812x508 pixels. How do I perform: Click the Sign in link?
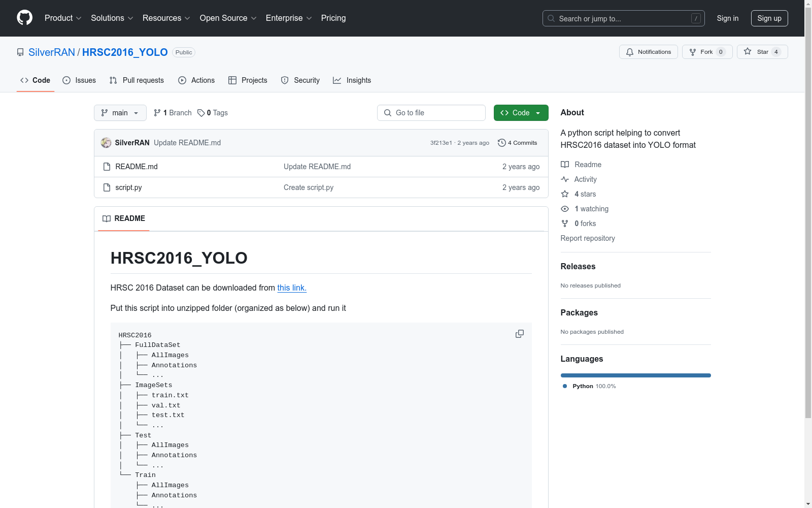[728, 18]
